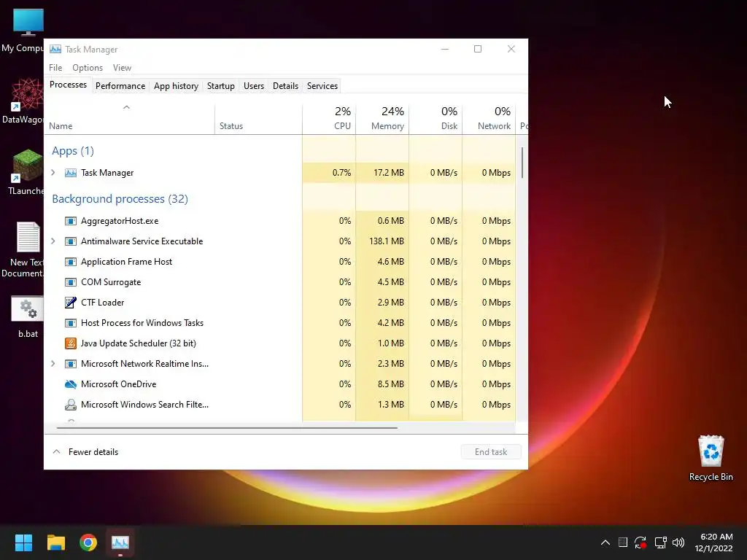Select the My Computer desktop icon
The image size is (747, 560).
[23, 31]
